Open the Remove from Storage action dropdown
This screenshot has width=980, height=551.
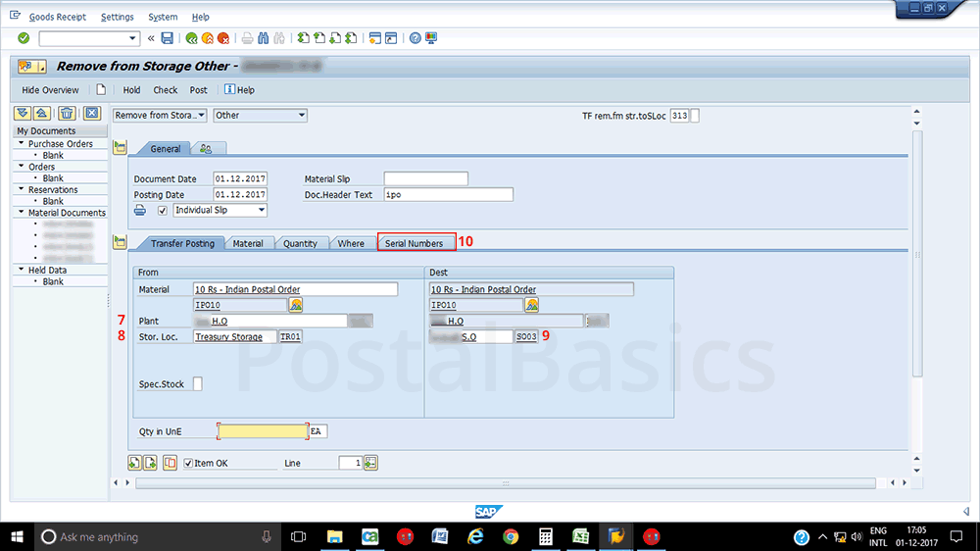[201, 116]
